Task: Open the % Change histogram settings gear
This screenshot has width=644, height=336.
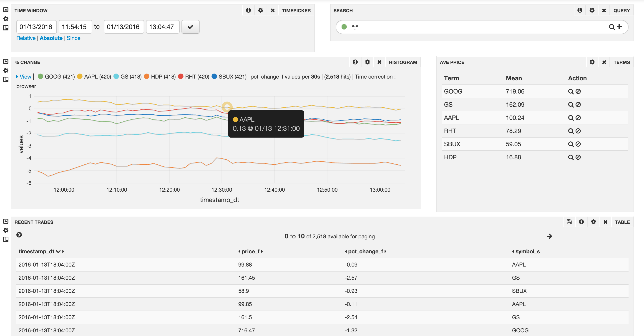Action: pyautogui.click(x=367, y=62)
